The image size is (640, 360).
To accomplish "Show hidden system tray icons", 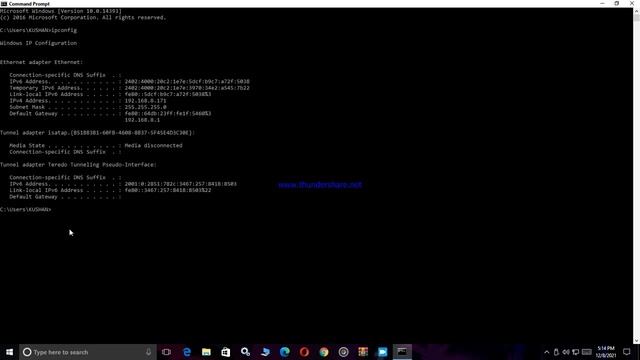I will (547, 352).
